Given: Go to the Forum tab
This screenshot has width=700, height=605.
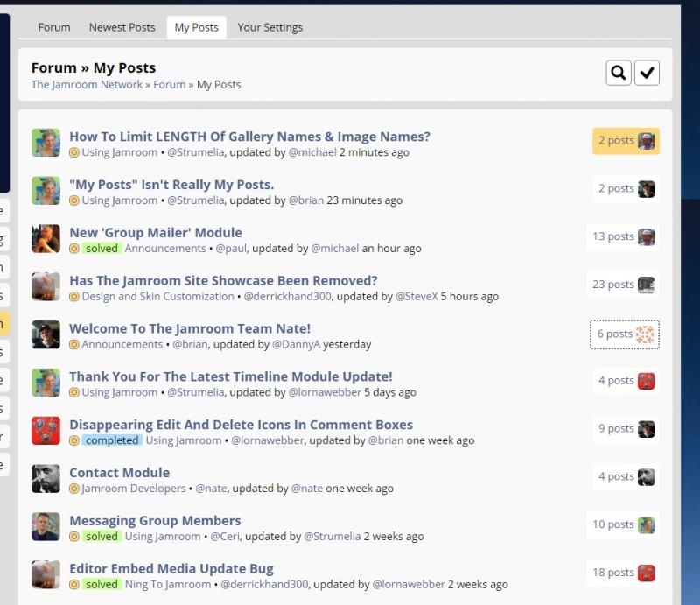Looking at the screenshot, I should 54,27.
